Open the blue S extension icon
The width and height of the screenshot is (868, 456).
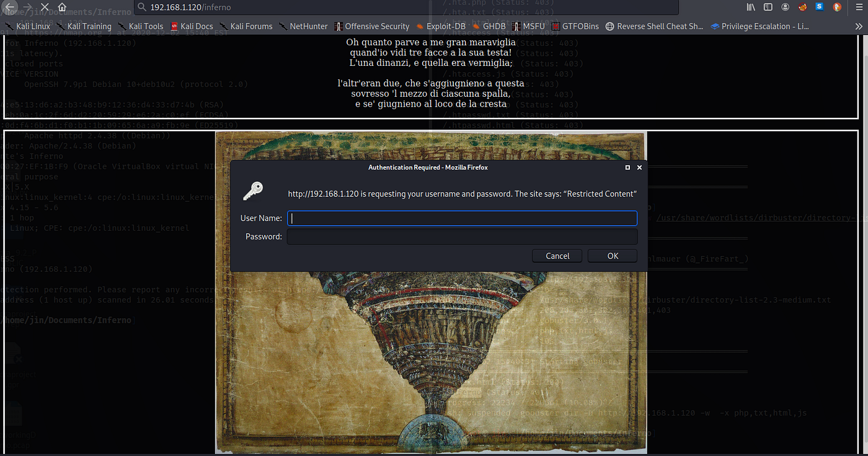pos(820,7)
